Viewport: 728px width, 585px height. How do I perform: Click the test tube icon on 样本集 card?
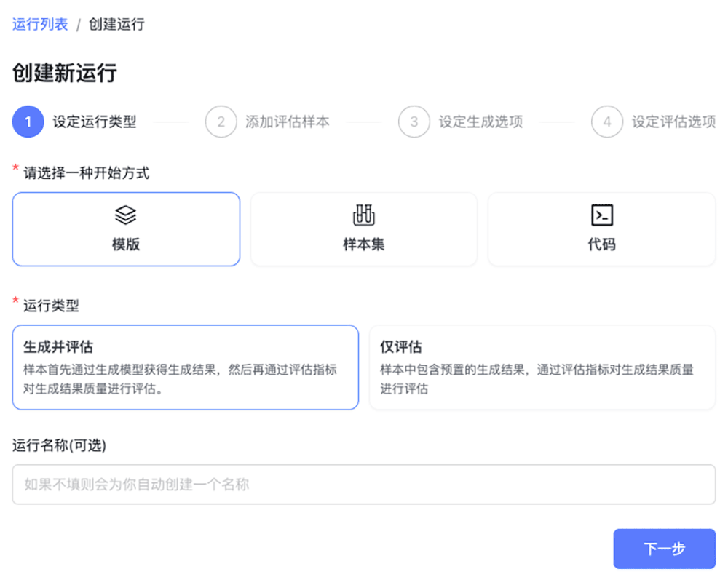pyautogui.click(x=363, y=214)
